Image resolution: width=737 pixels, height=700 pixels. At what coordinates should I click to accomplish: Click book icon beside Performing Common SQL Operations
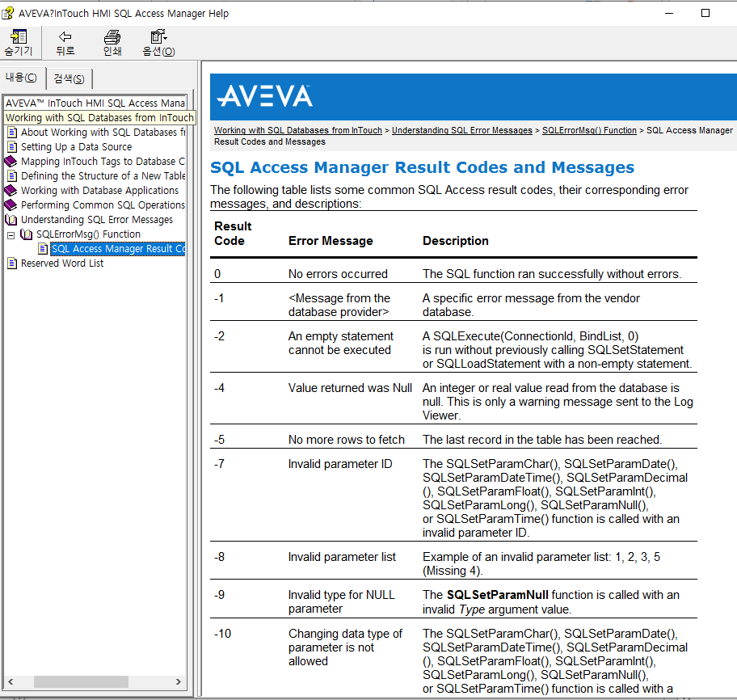click(11, 205)
